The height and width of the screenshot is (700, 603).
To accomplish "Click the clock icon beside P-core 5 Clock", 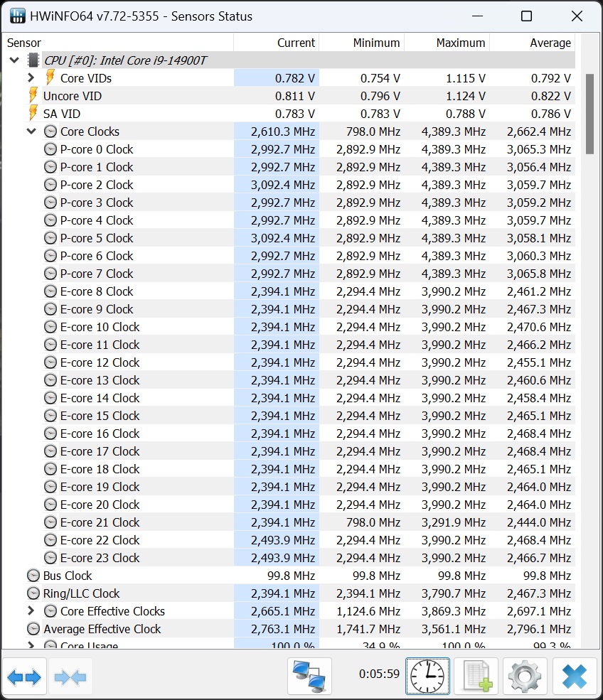I will point(50,238).
